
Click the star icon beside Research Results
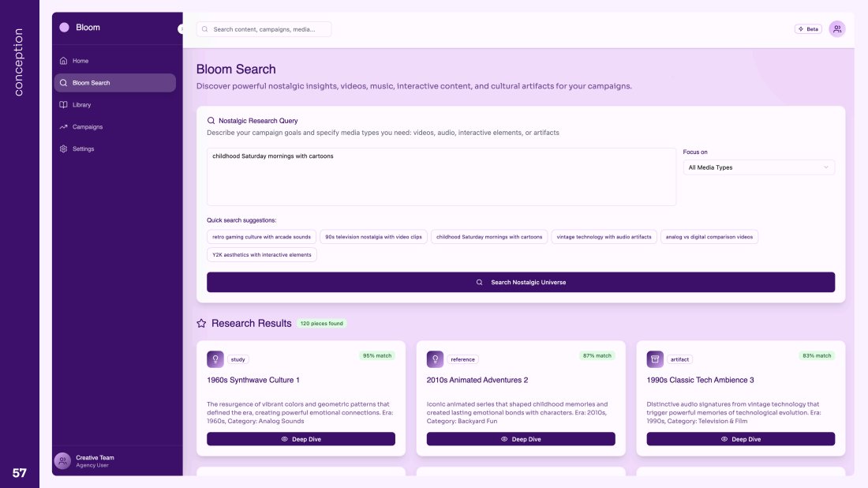201,324
